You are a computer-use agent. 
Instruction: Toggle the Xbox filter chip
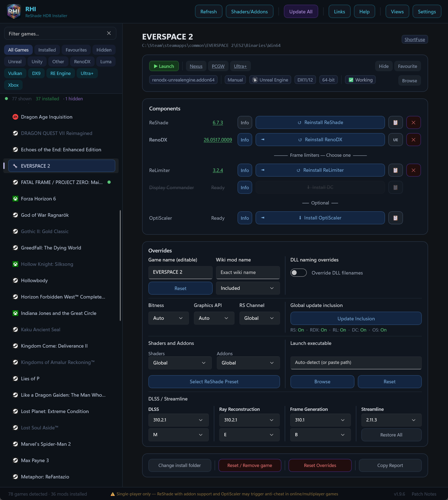[13, 85]
